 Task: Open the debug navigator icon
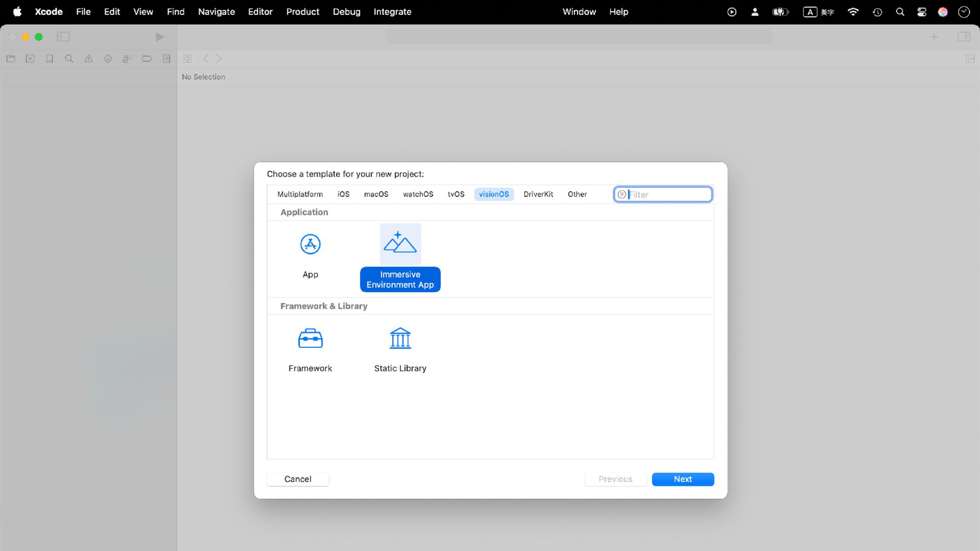(x=127, y=59)
